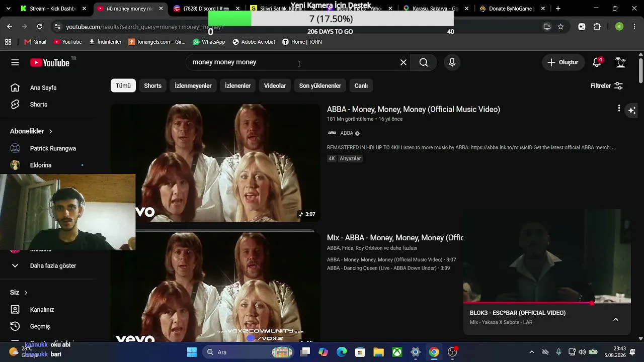Select the Shorts filter chip

pyautogui.click(x=153, y=85)
